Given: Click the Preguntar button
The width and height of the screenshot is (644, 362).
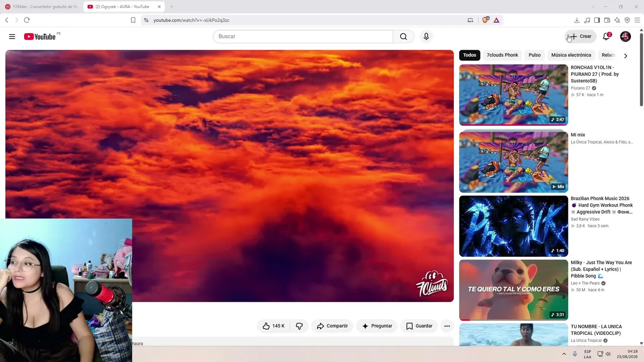Looking at the screenshot, I should 377,326.
